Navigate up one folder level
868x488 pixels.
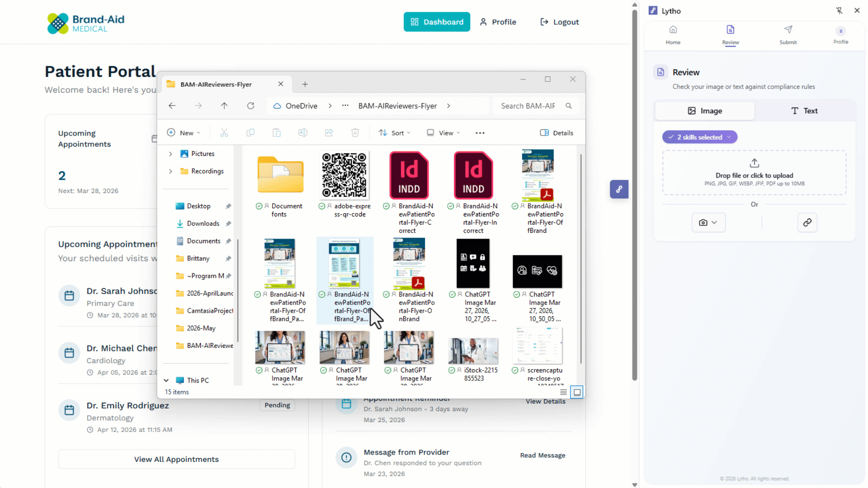(x=224, y=106)
